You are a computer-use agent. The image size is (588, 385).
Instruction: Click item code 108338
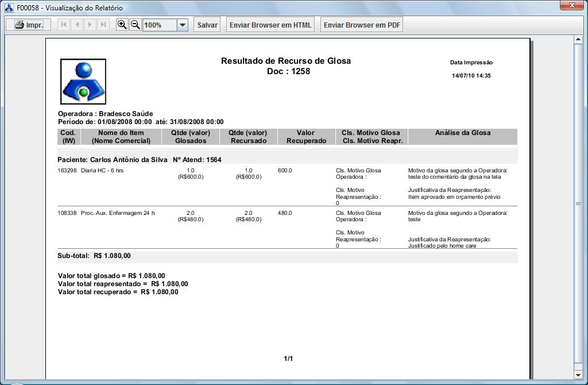(67, 213)
